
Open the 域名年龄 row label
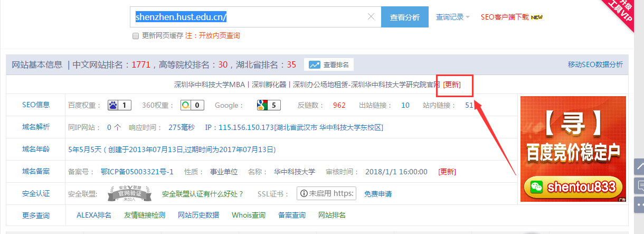pyautogui.click(x=36, y=149)
